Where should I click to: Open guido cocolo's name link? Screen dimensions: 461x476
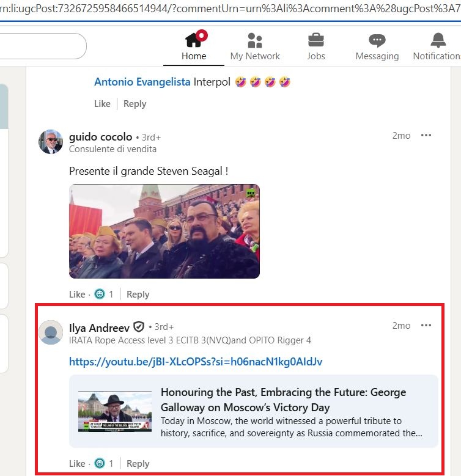[x=100, y=137]
